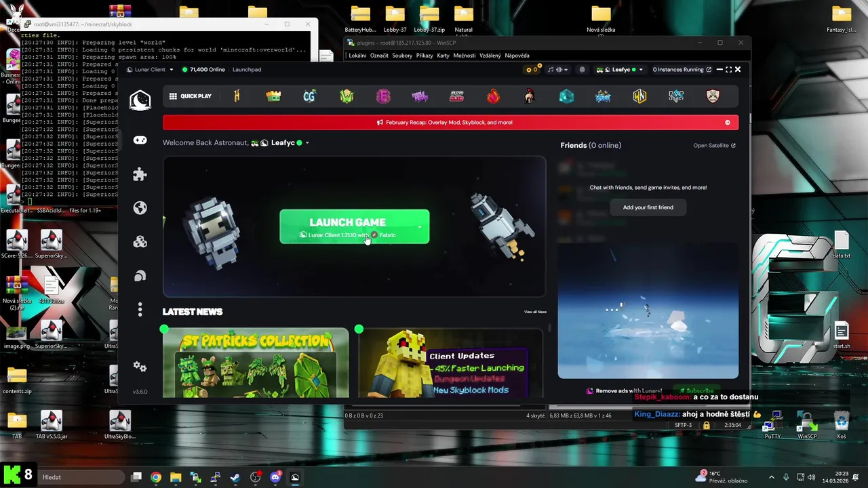The width and height of the screenshot is (868, 488).
Task: Open the Příkazy menu in WinSCP
Action: pos(425,56)
